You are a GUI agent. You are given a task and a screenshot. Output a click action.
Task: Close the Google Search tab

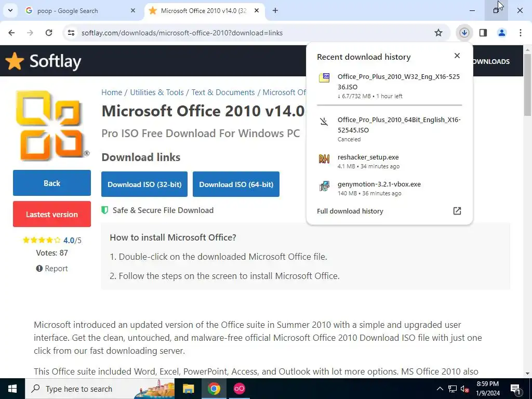(x=133, y=11)
